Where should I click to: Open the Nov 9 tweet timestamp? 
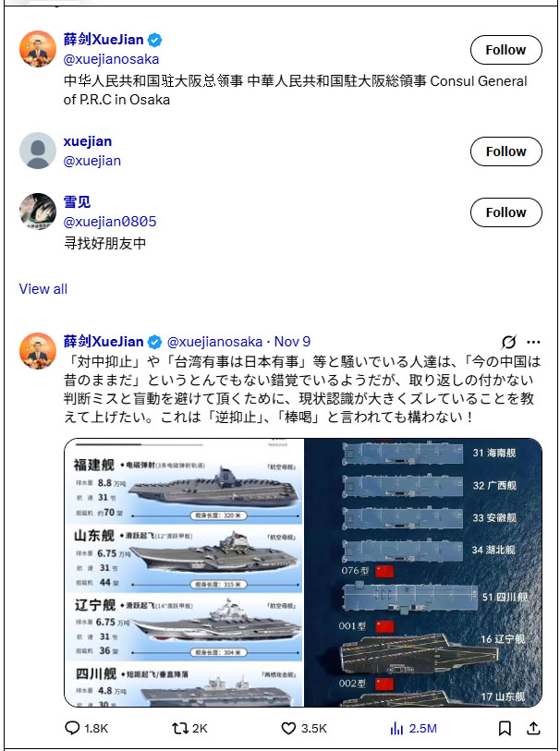(x=292, y=342)
